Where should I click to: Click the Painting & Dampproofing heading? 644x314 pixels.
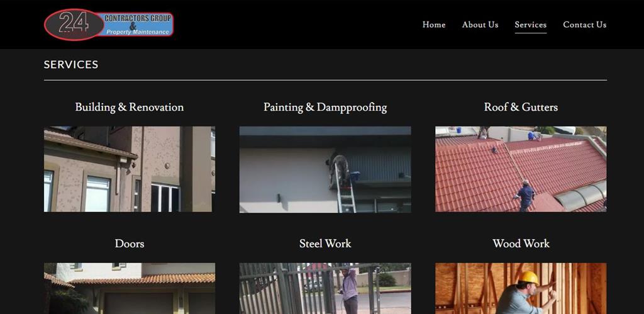click(325, 107)
